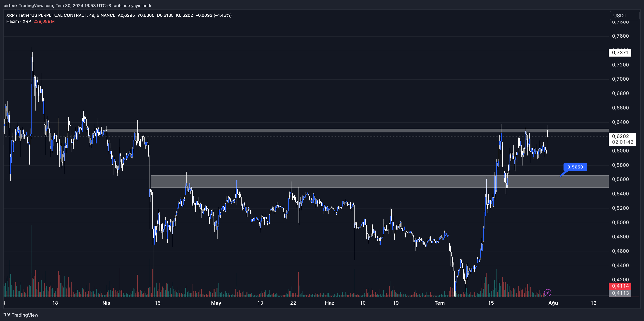
Task: Click the 0,5650 blue price callout
Action: 575,167
